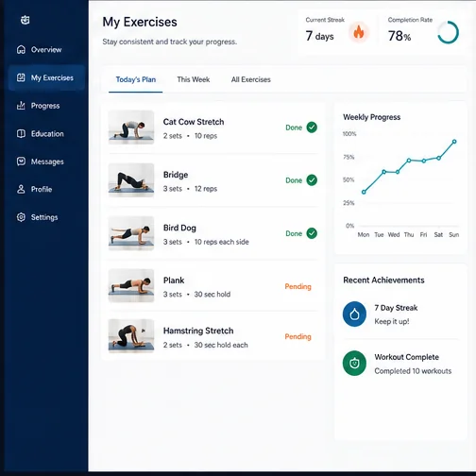
Task: Open Messages from the sidebar
Action: point(46,161)
